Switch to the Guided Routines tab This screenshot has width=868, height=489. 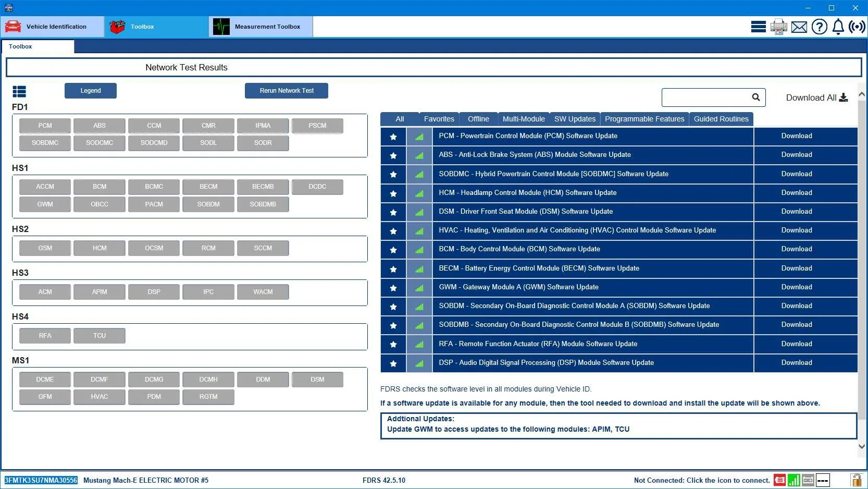721,119
